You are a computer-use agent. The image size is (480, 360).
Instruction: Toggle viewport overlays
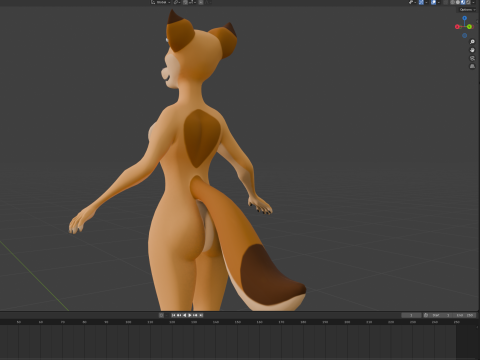coord(433,2)
